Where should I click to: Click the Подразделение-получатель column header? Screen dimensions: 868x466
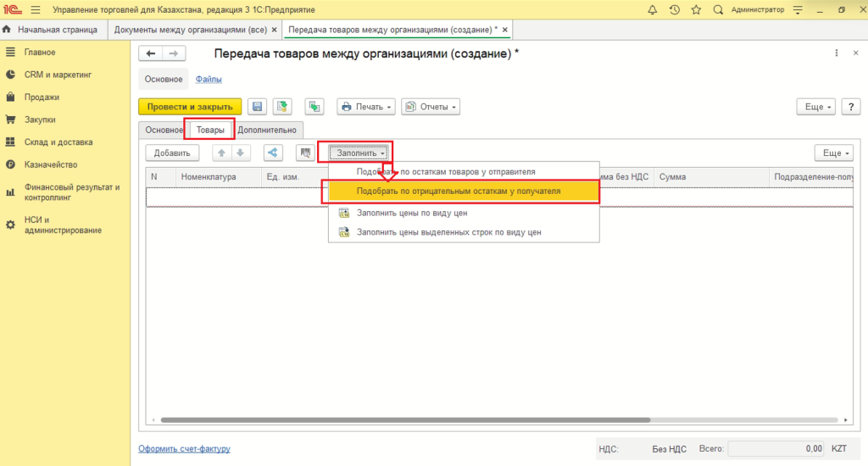[813, 176]
